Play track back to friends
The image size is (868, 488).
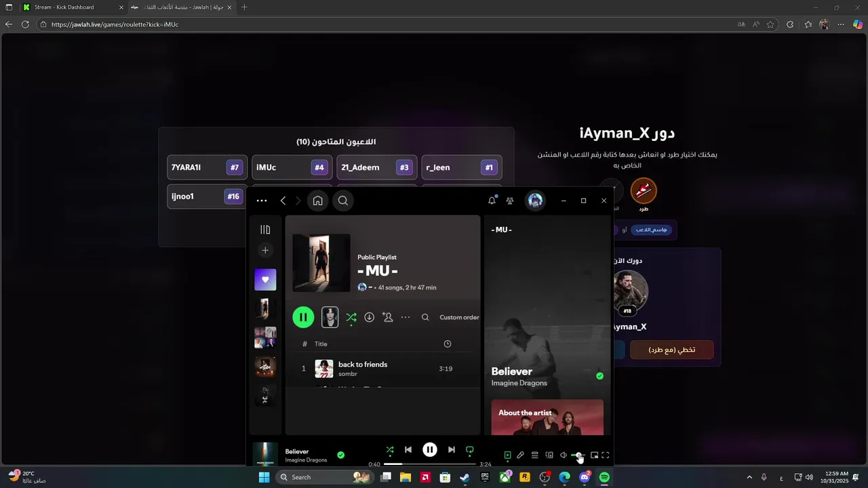point(363,365)
